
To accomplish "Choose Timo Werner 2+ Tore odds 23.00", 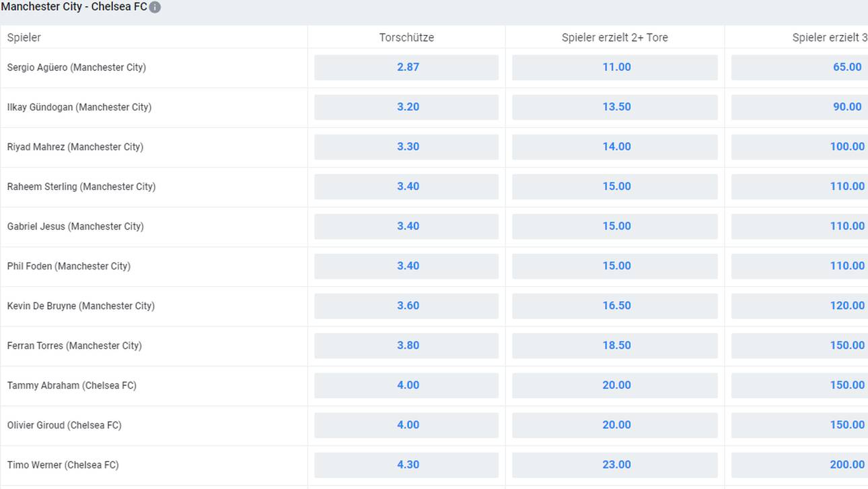I will pos(615,465).
